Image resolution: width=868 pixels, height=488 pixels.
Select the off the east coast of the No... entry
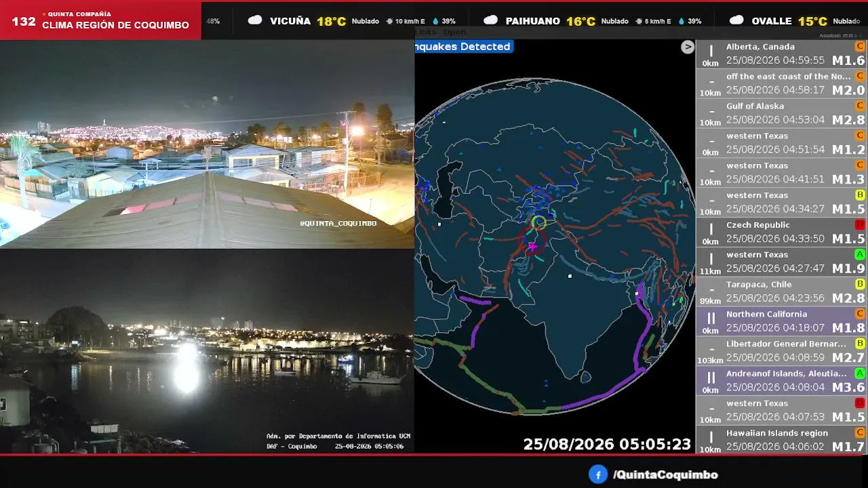782,84
